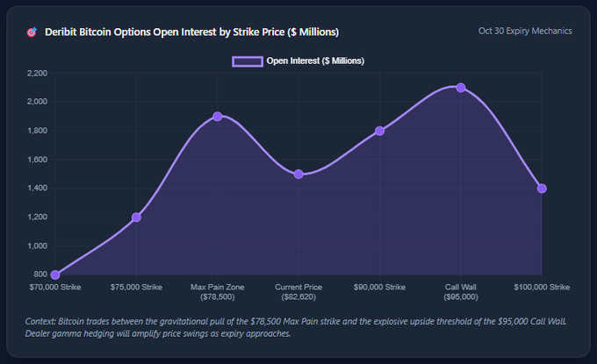Click the purple Open Interest legend swatch
The image size is (597, 364).
248,61
